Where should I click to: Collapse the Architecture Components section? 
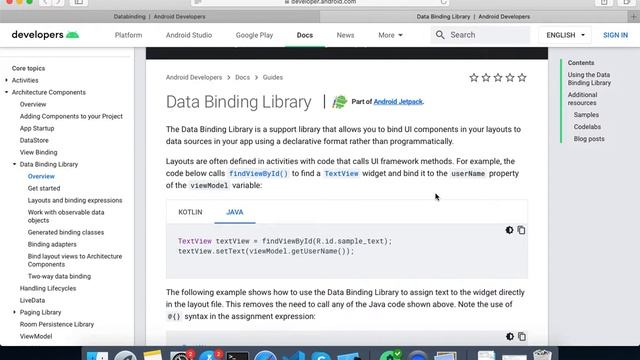pos(7,92)
